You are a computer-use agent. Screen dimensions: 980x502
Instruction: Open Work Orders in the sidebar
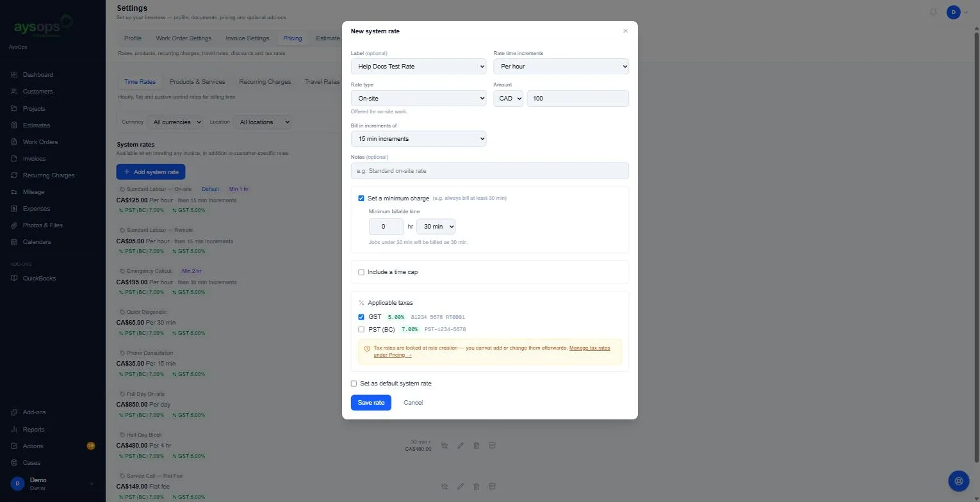point(40,142)
